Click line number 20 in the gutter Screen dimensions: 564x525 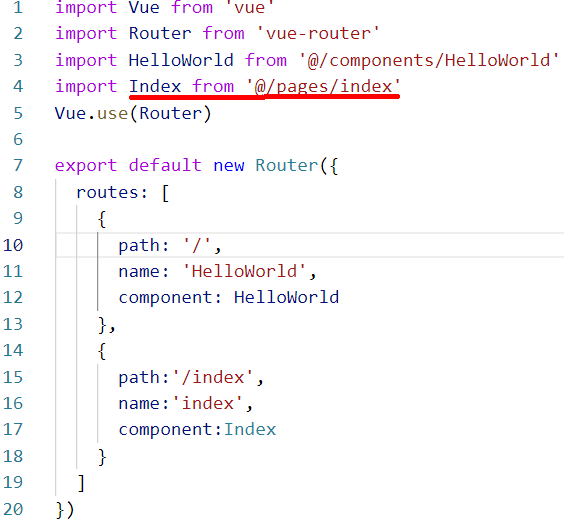pos(13,509)
